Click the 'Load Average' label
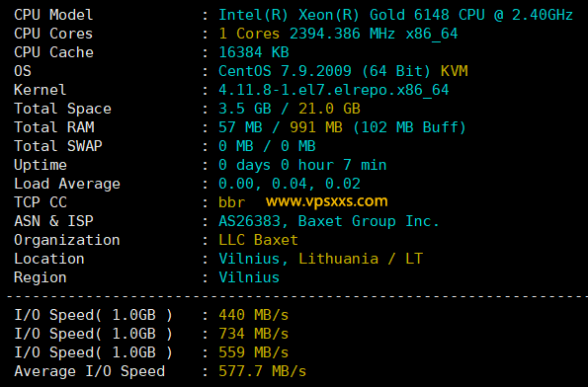 click(67, 184)
